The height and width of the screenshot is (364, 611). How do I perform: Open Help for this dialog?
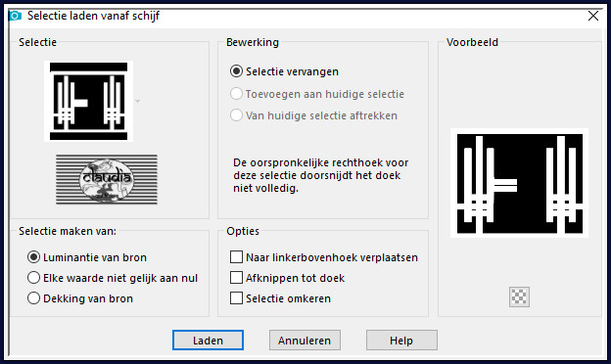(x=401, y=341)
